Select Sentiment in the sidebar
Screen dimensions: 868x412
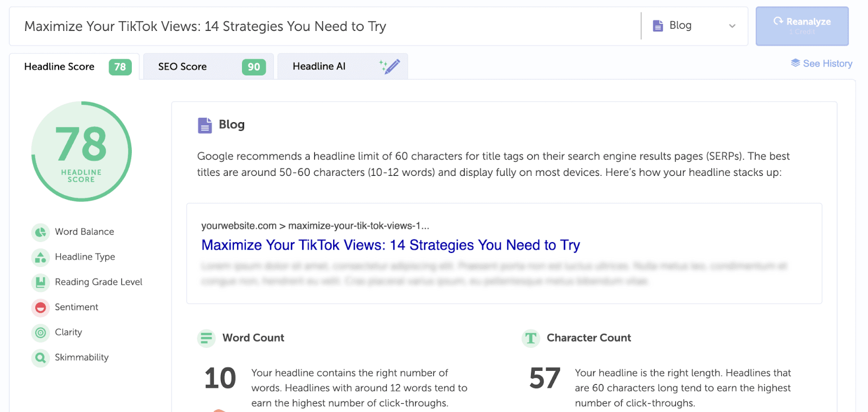(x=76, y=307)
